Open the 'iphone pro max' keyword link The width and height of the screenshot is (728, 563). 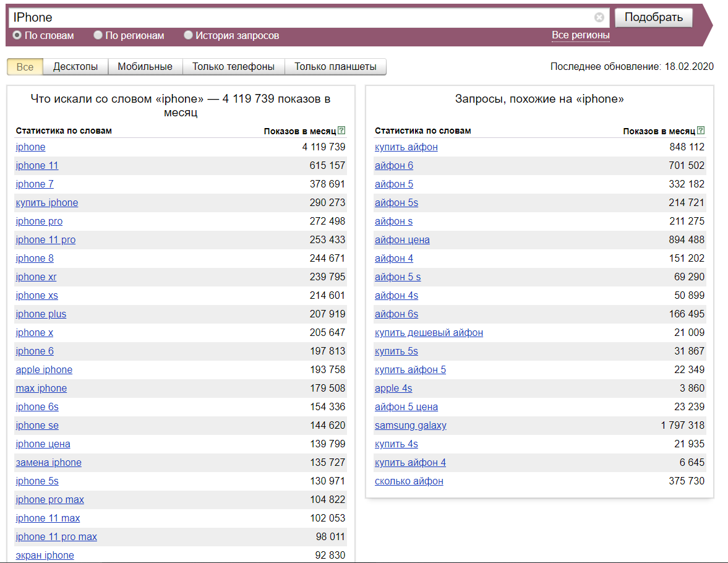[49, 500]
